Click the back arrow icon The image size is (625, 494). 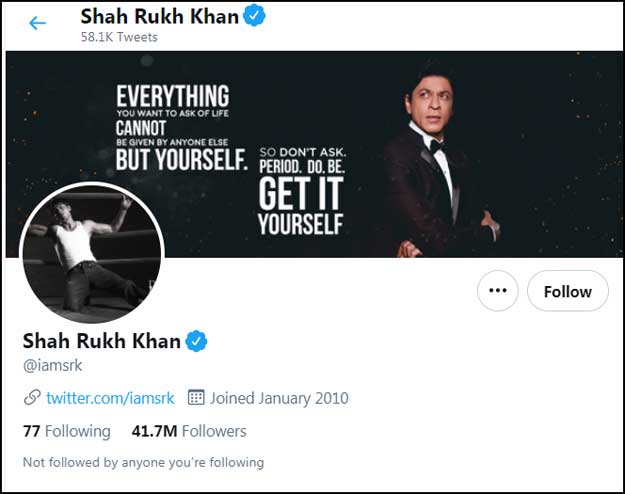[38, 22]
